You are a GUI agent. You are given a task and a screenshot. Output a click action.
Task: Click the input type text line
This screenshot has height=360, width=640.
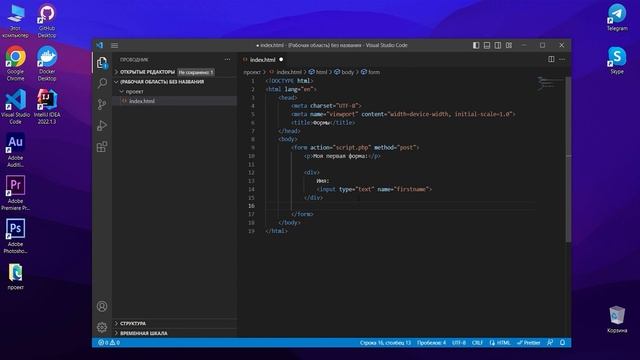[374, 189]
